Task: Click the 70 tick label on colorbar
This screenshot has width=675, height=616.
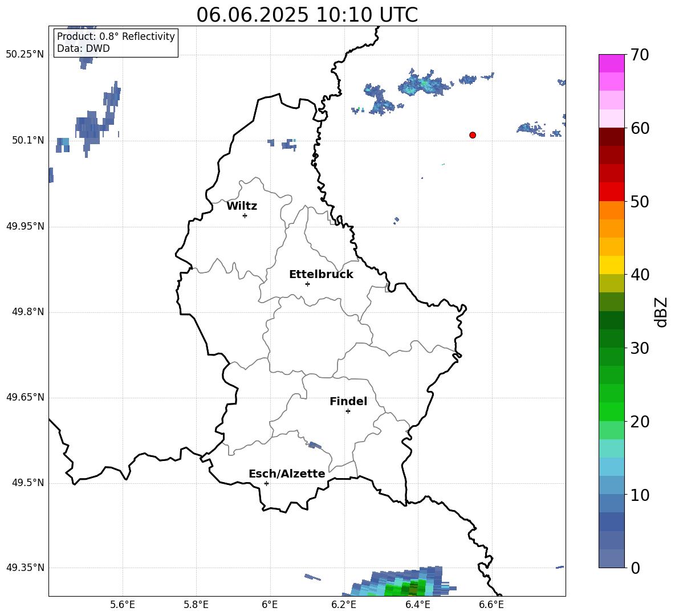Action: point(640,55)
